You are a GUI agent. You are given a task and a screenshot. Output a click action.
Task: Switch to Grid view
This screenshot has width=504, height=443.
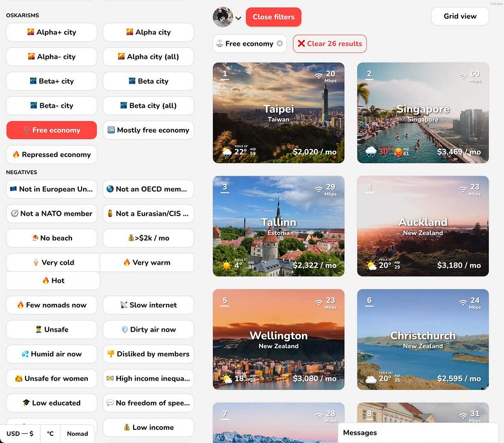click(460, 16)
